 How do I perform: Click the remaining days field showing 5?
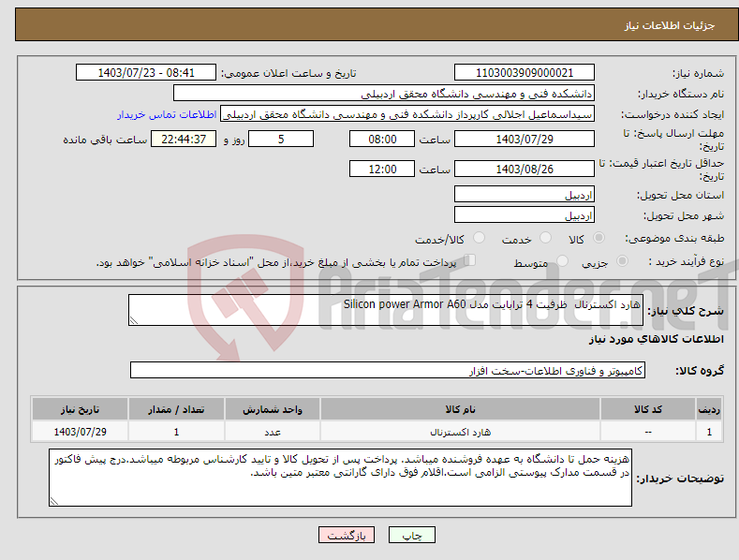281,139
